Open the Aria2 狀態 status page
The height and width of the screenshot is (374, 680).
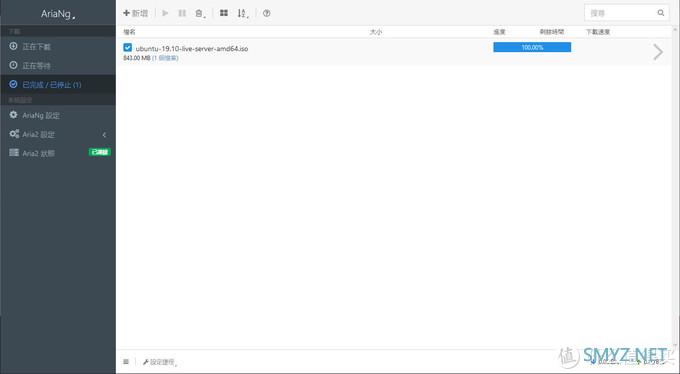[x=58, y=153]
